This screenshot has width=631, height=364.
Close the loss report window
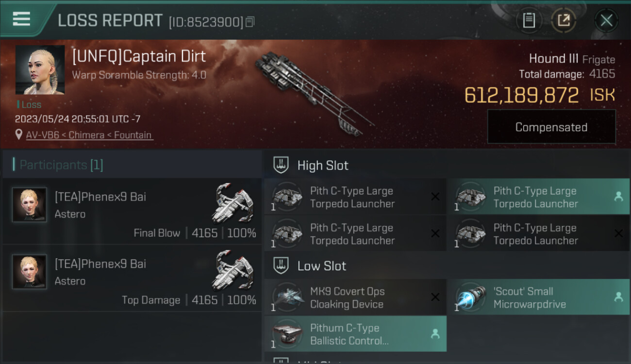(x=606, y=20)
